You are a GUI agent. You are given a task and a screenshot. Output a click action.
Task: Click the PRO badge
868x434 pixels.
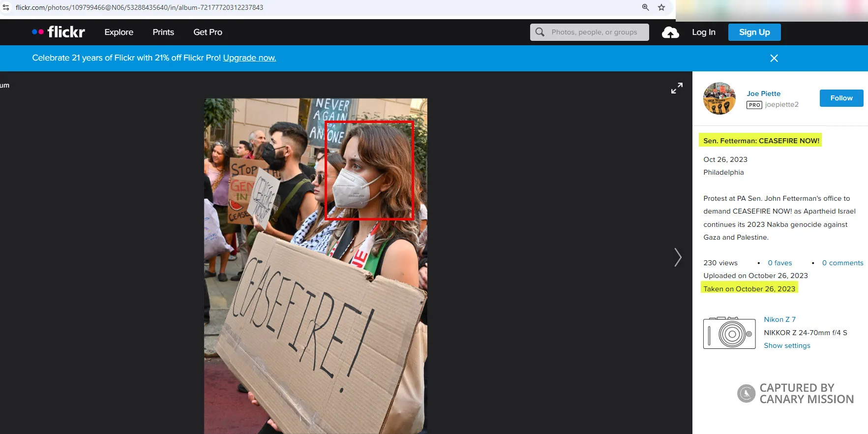[x=754, y=105]
